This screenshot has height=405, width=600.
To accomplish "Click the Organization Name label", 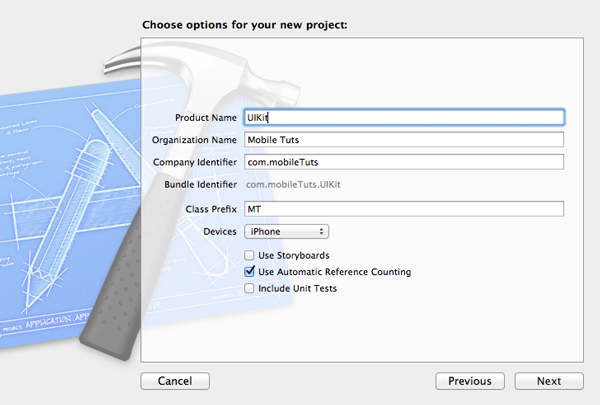I will click(x=194, y=140).
